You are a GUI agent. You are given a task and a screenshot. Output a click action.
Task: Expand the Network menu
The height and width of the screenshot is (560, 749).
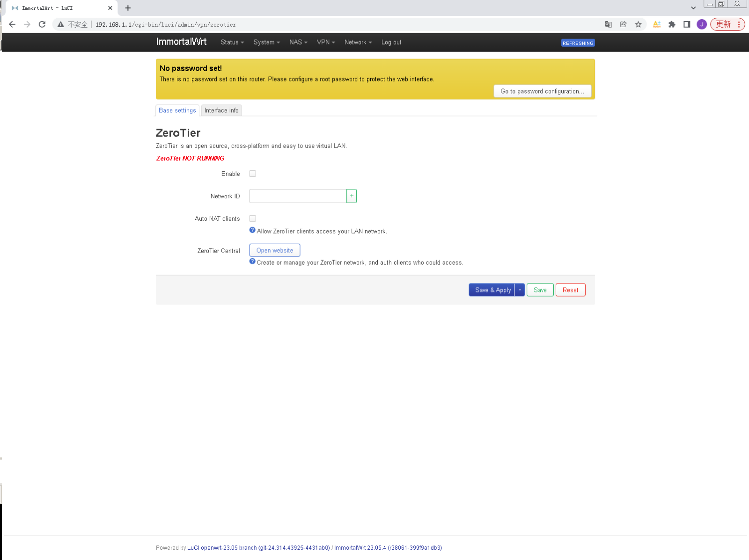pyautogui.click(x=358, y=42)
